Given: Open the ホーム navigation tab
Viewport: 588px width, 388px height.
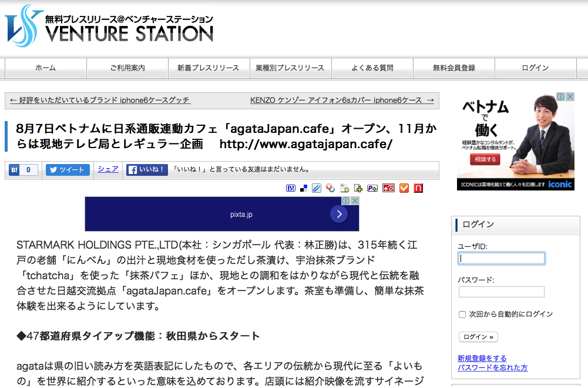Looking at the screenshot, I should coord(46,68).
